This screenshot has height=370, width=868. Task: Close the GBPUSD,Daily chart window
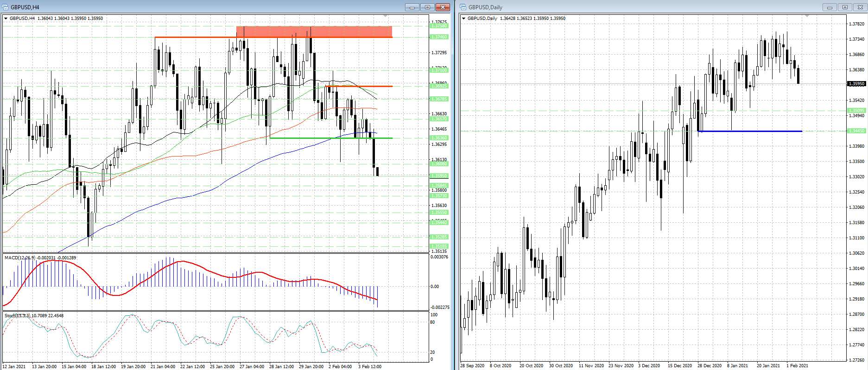860,7
